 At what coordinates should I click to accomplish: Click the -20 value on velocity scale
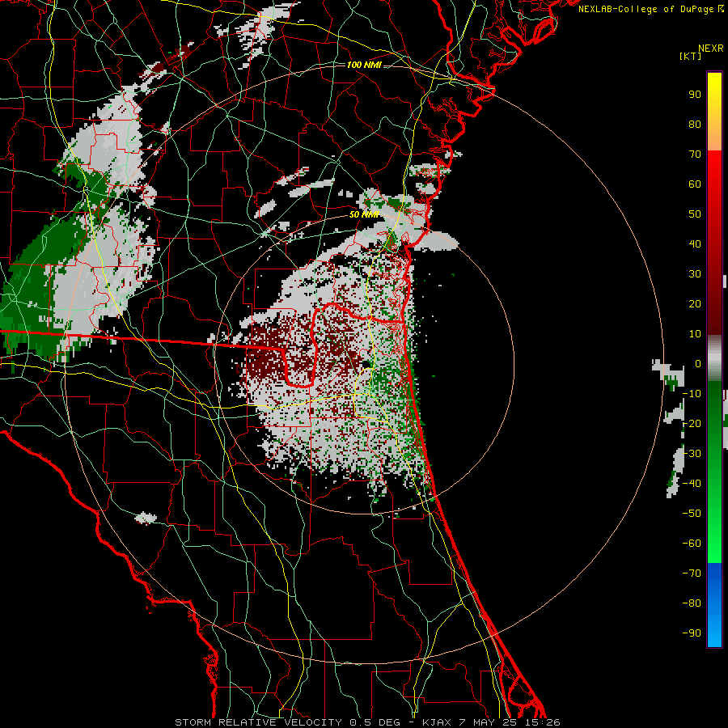tap(692, 424)
